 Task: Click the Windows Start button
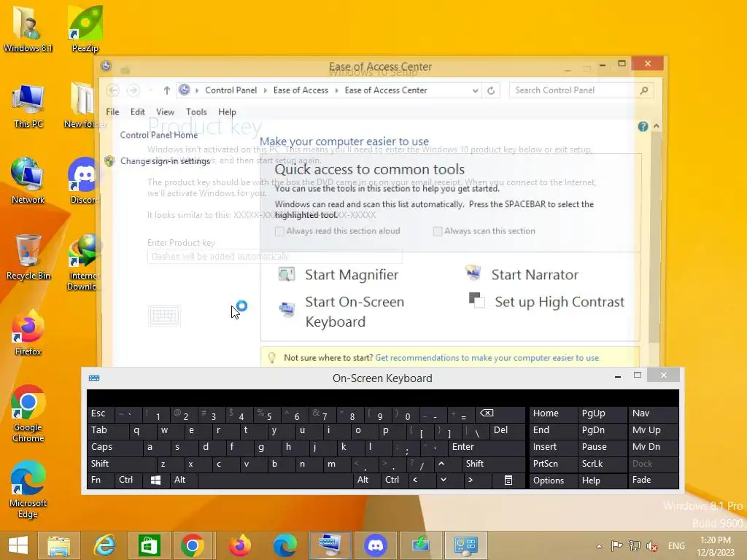point(18,545)
